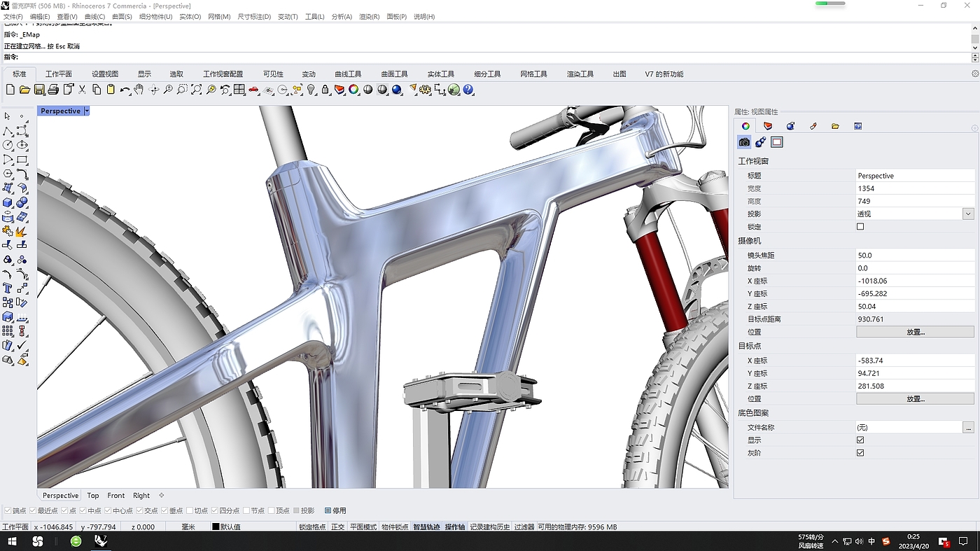Toggle the 锁定 checkbox in viewport properties
This screenshot has width=980, height=551.
(860, 227)
